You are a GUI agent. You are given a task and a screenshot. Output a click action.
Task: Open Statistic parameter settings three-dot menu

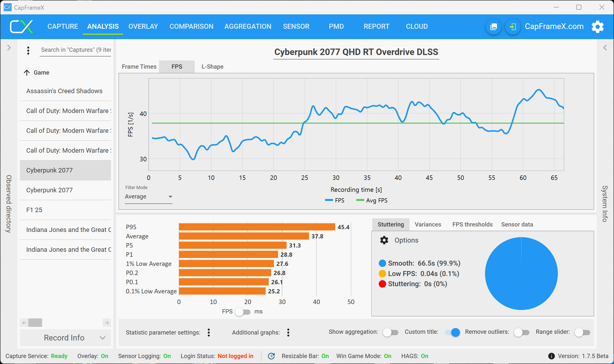click(209, 332)
